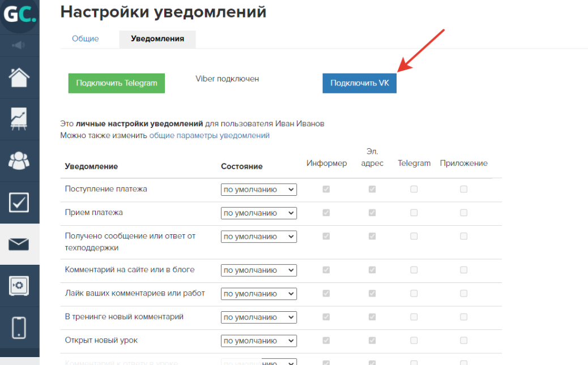Go to the home icon in sidebar
The image size is (588, 365).
(x=19, y=78)
